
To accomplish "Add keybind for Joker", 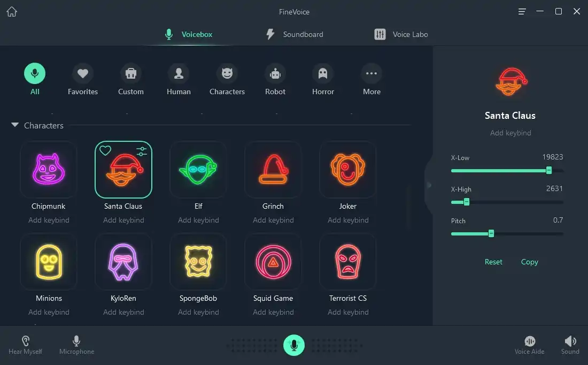I will coord(348,220).
